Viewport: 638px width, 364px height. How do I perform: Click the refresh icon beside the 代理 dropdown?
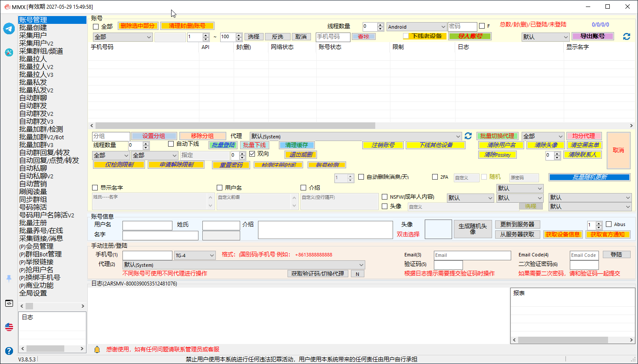pyautogui.click(x=468, y=136)
